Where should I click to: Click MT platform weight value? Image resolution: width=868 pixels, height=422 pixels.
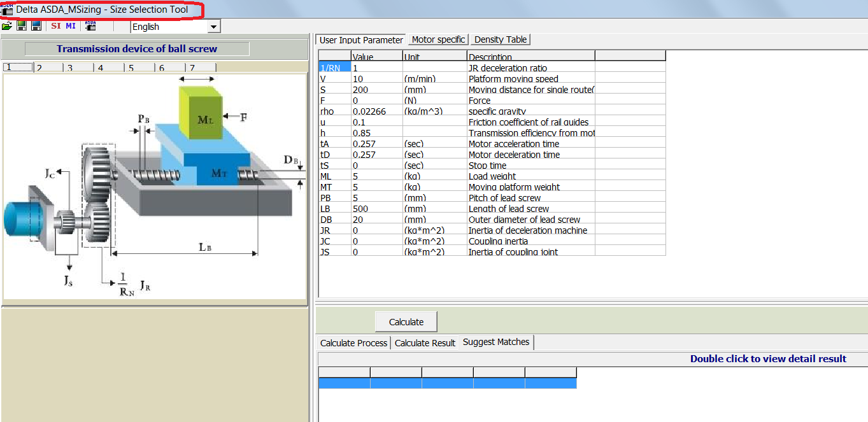point(377,186)
